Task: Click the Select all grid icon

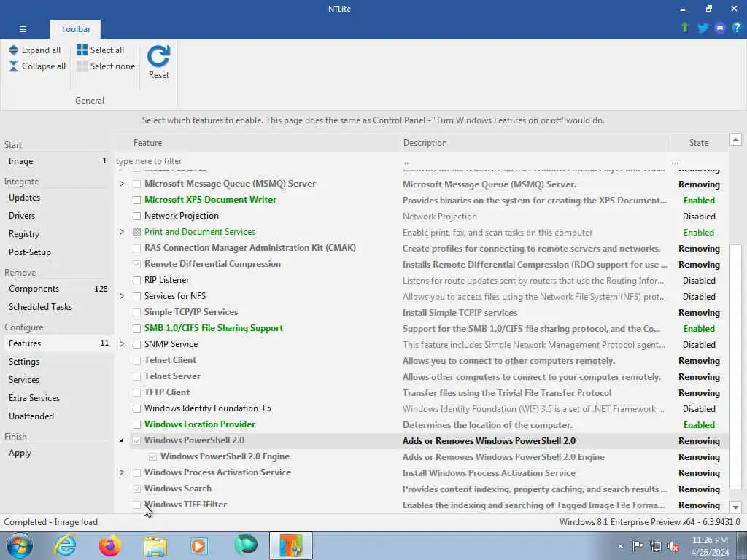Action: pos(82,50)
